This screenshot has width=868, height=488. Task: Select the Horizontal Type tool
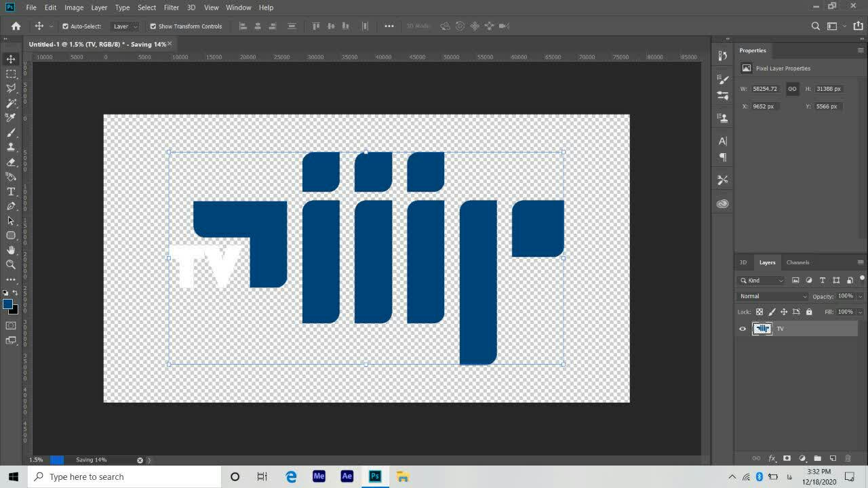[11, 192]
